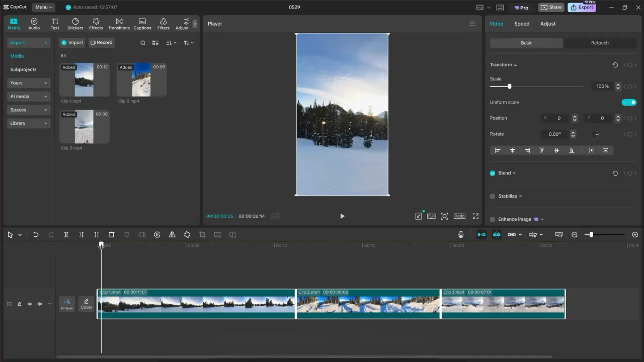This screenshot has width=644, height=362.
Task: Switch to the Speed tab
Action: 522,24
